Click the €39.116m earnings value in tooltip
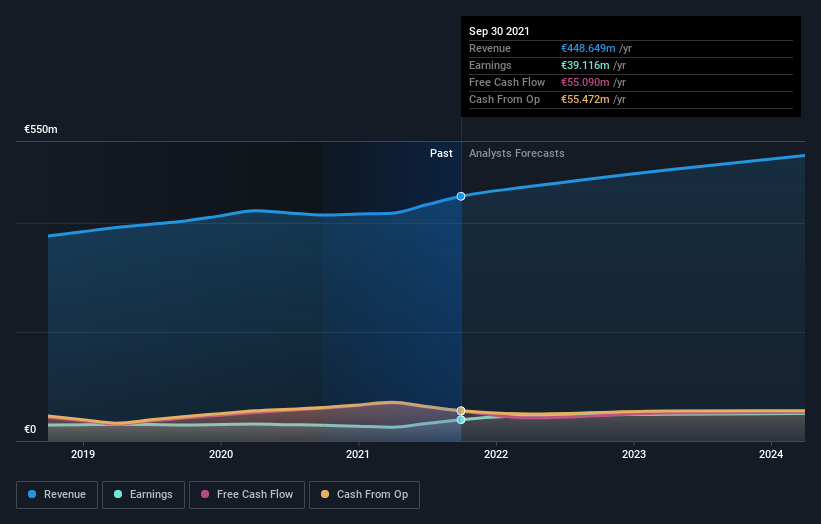 (x=585, y=65)
